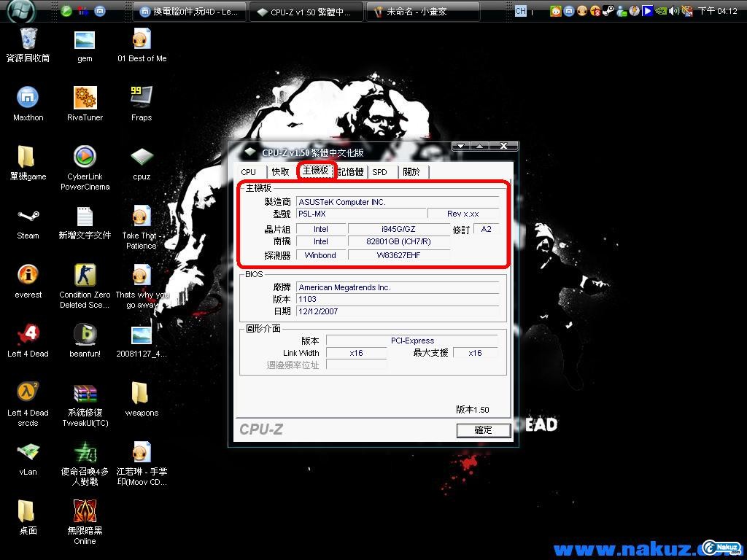Click the taskbar clock

click(718, 12)
